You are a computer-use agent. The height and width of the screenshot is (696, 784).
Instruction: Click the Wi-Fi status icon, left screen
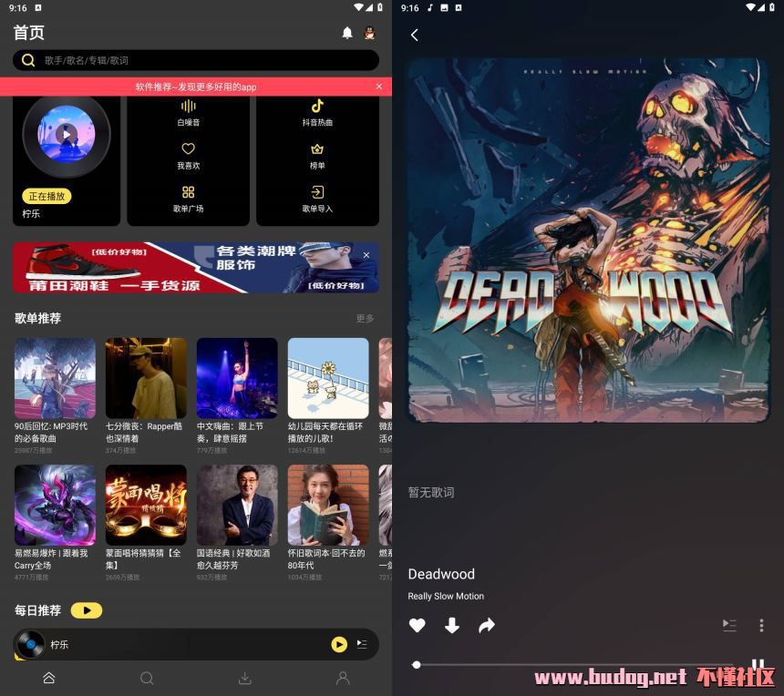(358, 7)
